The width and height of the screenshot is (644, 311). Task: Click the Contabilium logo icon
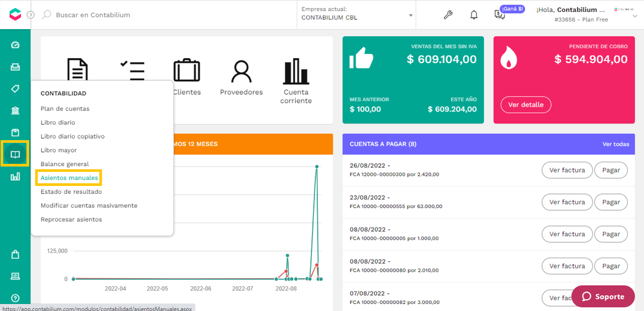[x=15, y=15]
